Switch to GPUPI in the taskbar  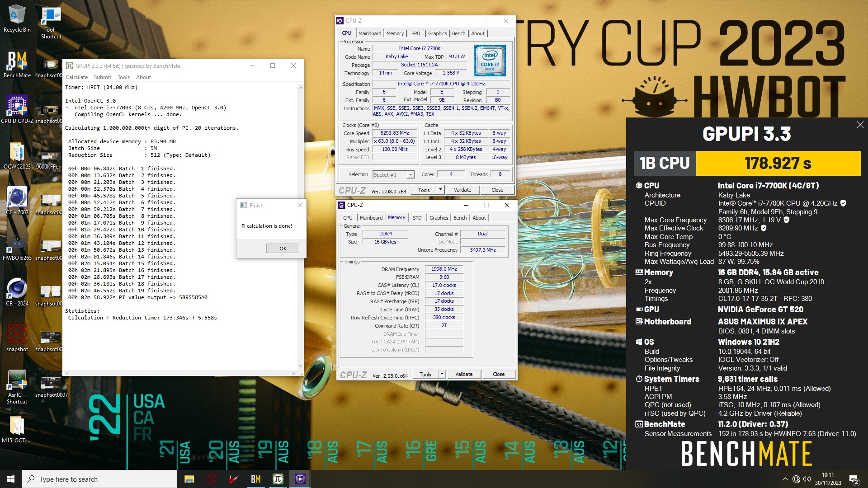[x=278, y=479]
